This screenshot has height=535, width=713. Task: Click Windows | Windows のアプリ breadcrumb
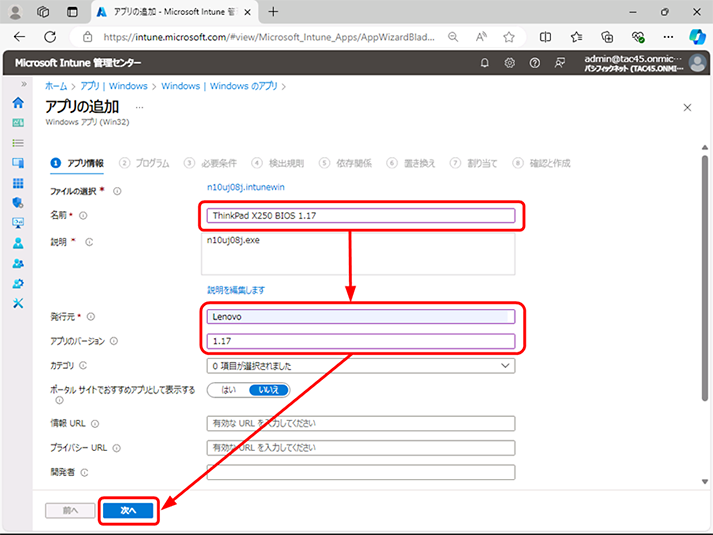219,86
